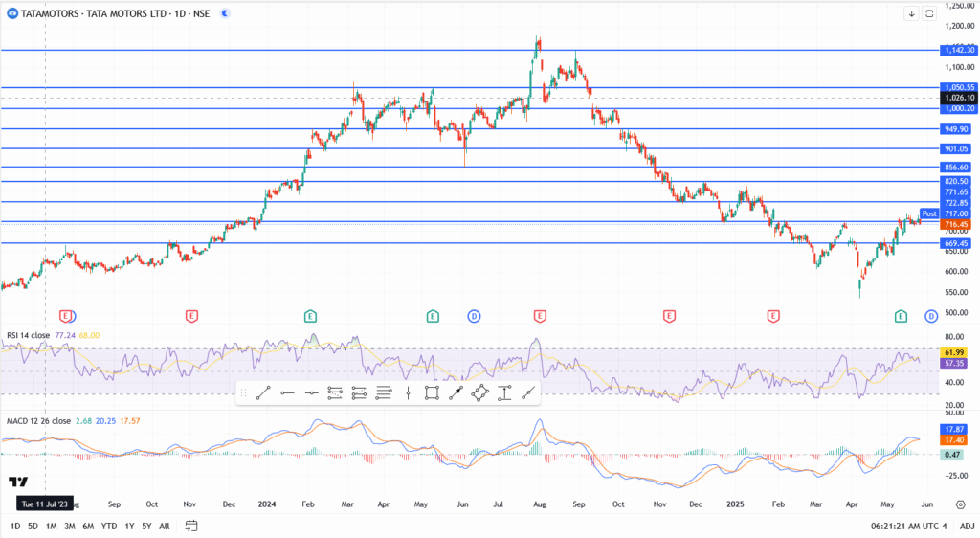
Task: Click the square icon at chart top right
Action: [x=929, y=13]
